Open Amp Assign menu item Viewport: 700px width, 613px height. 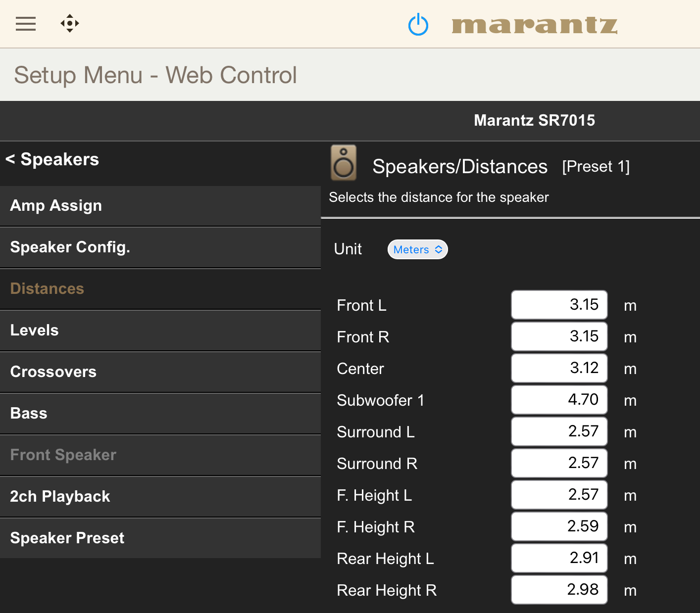[160, 206]
